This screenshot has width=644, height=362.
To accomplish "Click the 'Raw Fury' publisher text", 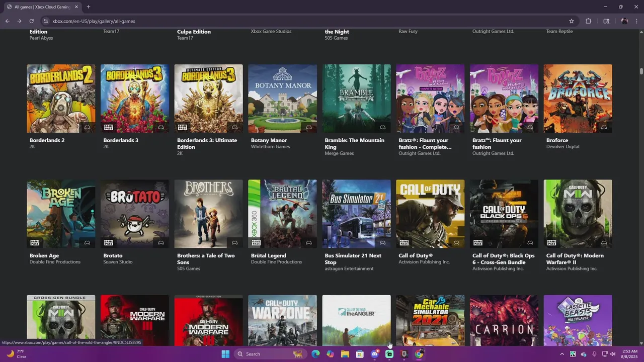I will (x=408, y=31).
